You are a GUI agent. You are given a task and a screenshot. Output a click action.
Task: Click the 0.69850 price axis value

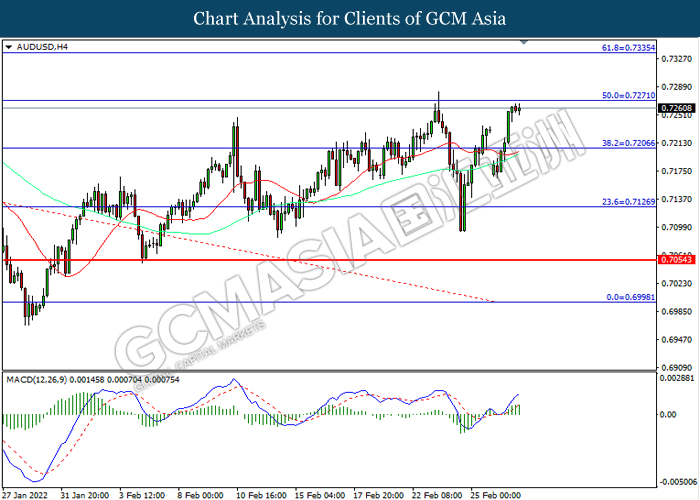(x=676, y=312)
